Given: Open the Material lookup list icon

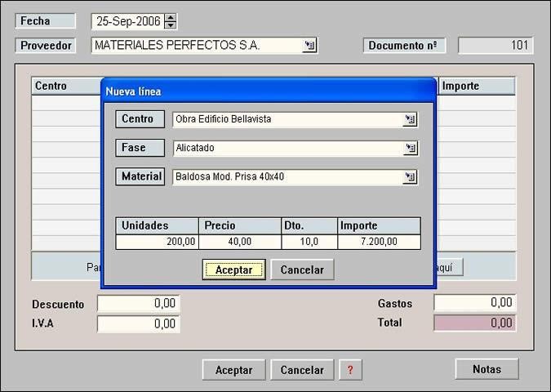Looking at the screenshot, I should 410,177.
